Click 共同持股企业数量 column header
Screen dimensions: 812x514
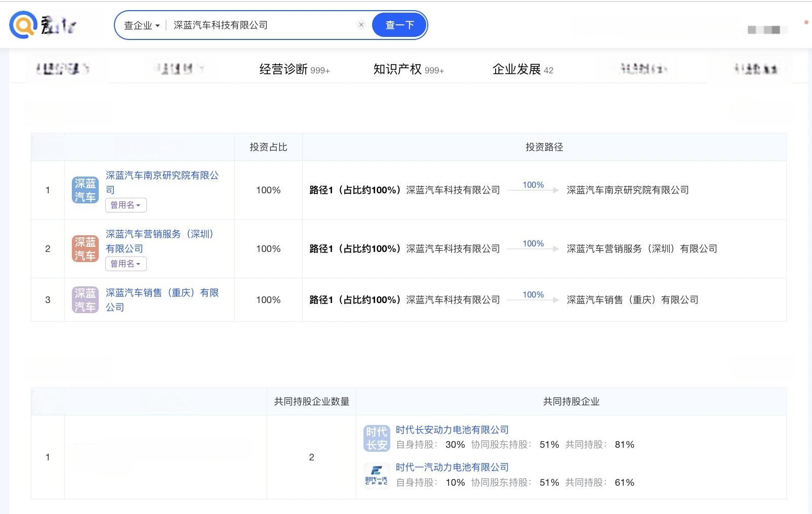point(312,402)
